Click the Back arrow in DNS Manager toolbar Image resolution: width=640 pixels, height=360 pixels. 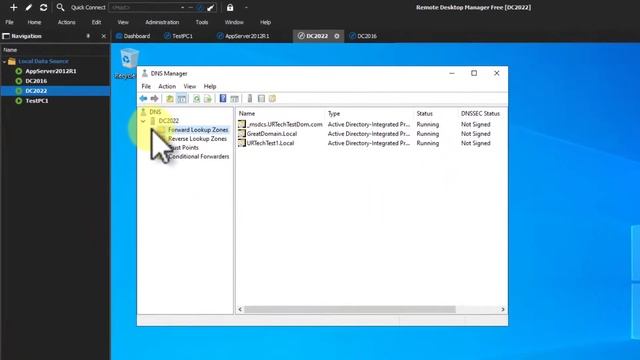(143, 98)
